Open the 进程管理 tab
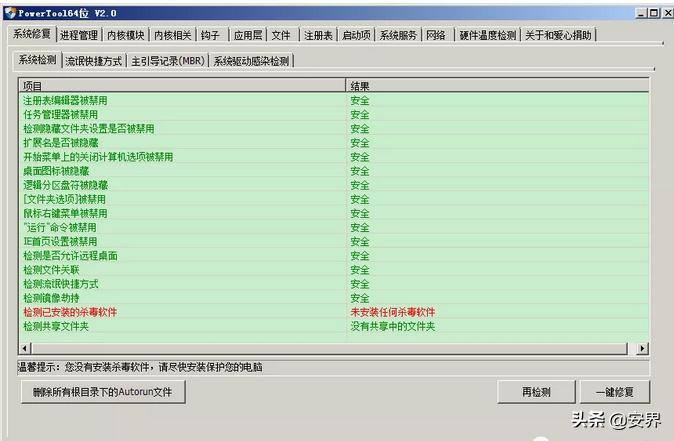The width and height of the screenshot is (674, 441). 79,35
